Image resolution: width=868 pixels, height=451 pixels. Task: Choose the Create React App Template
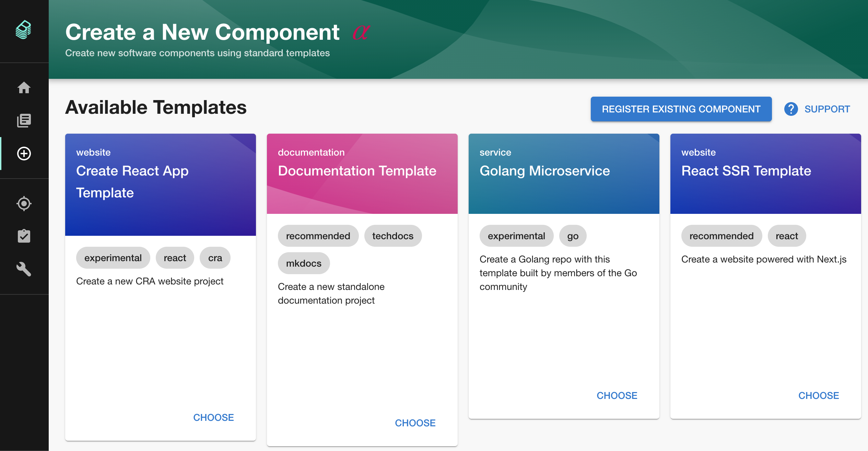[213, 417]
